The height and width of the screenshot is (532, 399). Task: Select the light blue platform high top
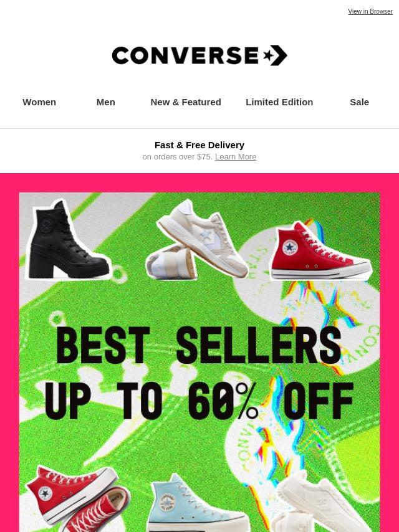[199, 503]
